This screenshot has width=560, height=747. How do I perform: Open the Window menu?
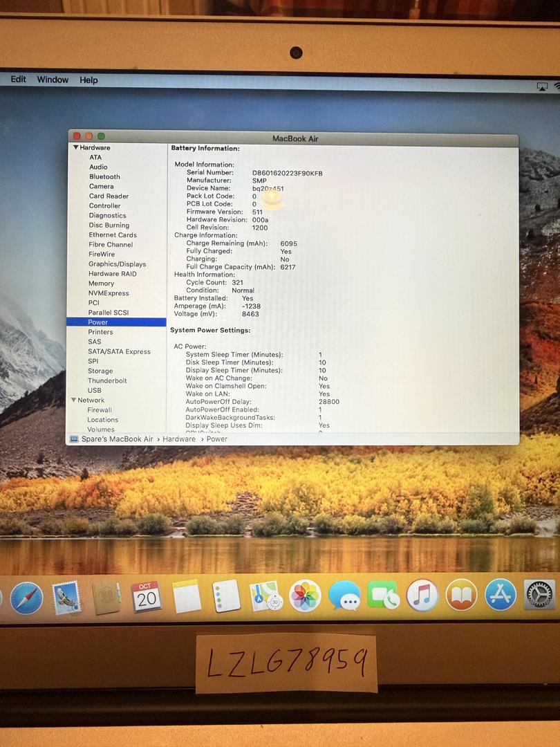(x=53, y=80)
